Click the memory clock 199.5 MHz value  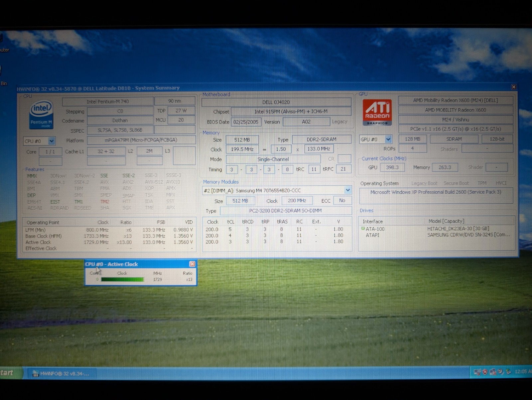tap(242, 149)
